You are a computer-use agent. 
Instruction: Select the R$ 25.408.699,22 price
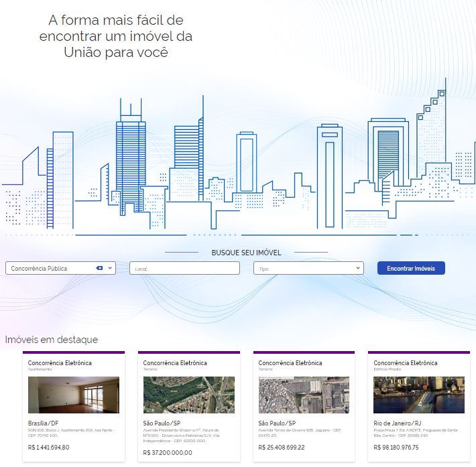coord(282,447)
